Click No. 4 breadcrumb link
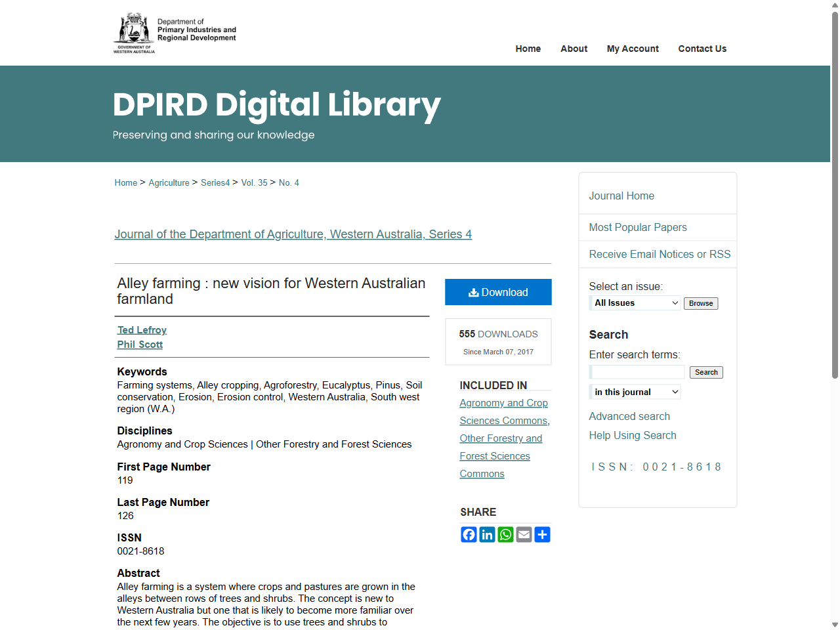This screenshot has height=630, width=840. point(289,182)
